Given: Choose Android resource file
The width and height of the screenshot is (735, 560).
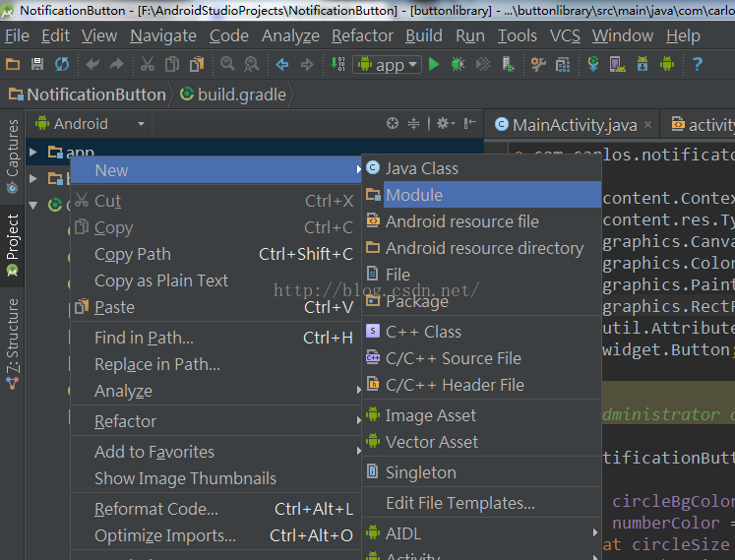Looking at the screenshot, I should [x=481, y=221].
